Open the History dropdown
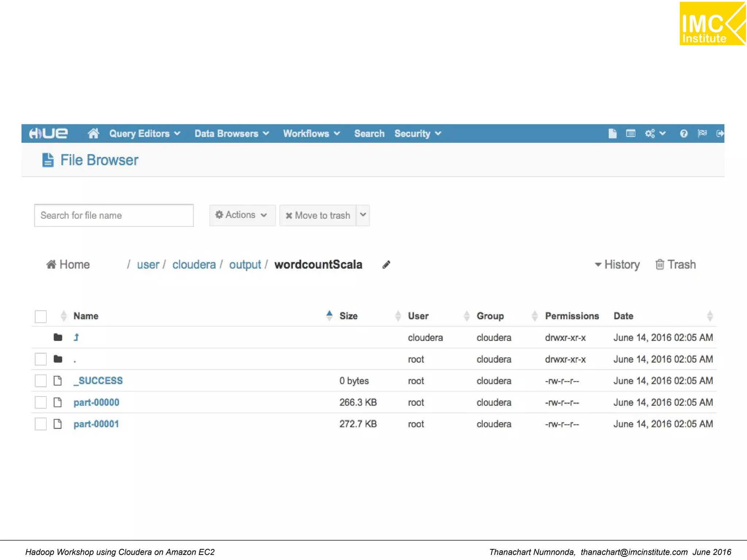This screenshot has height=560, width=747. pyautogui.click(x=617, y=265)
